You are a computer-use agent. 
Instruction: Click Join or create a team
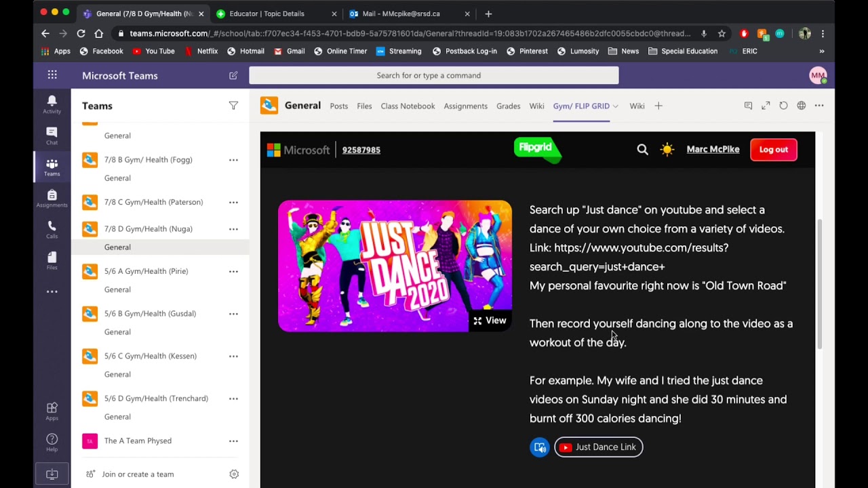[x=138, y=474]
